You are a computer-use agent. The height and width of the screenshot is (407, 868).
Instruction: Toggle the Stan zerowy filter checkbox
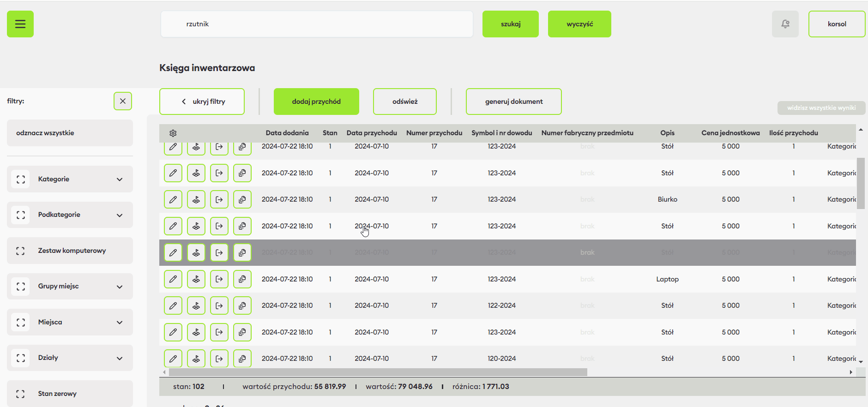20,394
